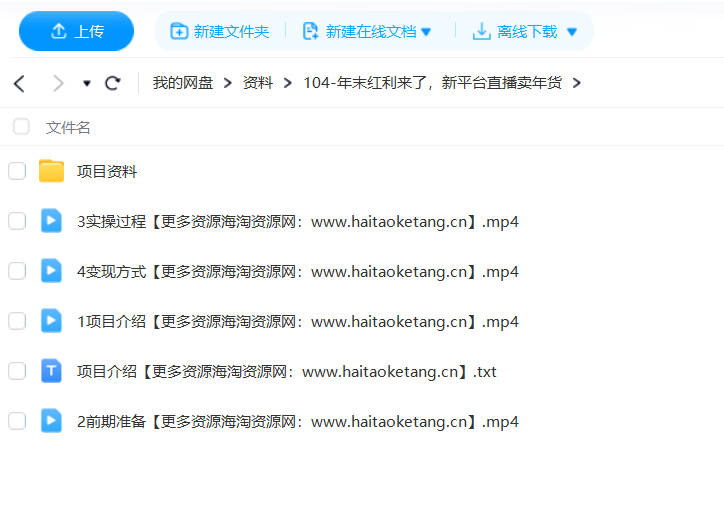Click the offline download arrow icon
The image size is (724, 513).
click(481, 31)
